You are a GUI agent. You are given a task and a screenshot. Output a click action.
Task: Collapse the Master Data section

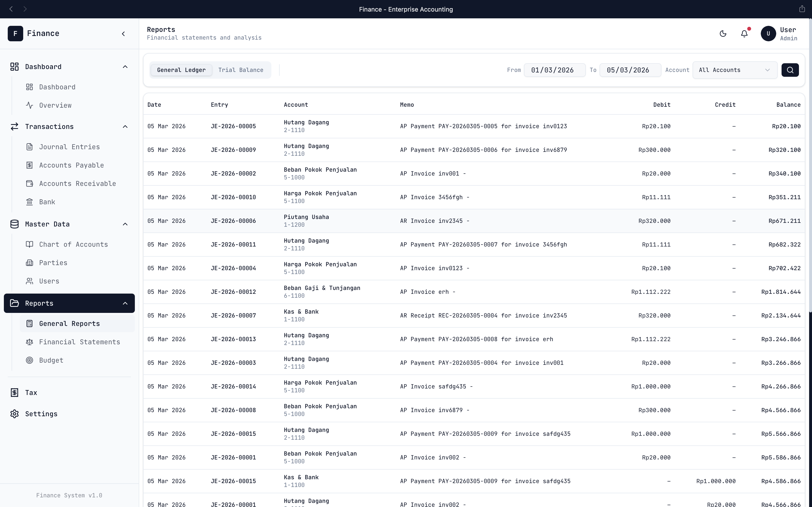tap(125, 224)
